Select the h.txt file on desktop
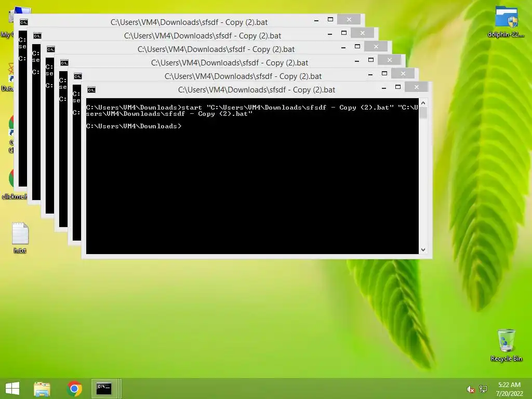Viewport: 532px width, 399px height. click(20, 237)
